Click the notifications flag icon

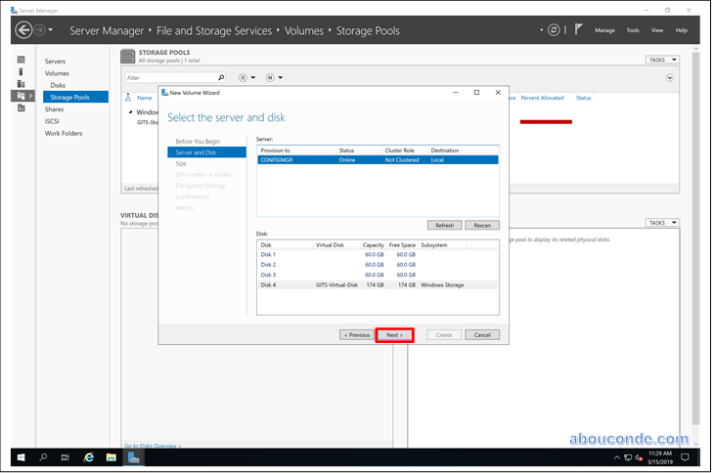[x=577, y=30]
